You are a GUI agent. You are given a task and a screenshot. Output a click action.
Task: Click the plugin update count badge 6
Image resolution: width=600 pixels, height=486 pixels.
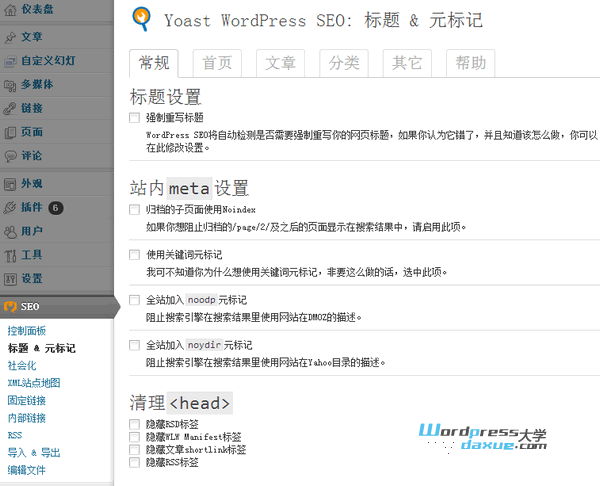coord(55,208)
